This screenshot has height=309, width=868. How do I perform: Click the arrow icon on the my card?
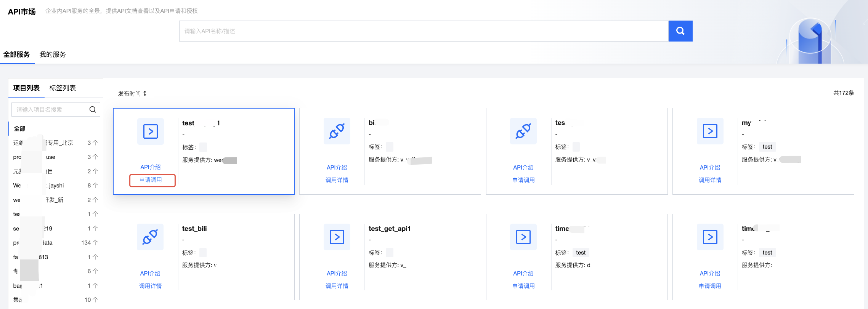click(710, 131)
